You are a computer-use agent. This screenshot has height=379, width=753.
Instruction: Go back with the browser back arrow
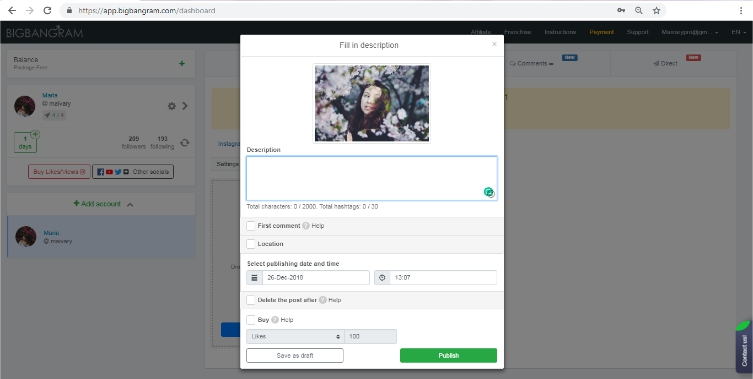pos(12,10)
